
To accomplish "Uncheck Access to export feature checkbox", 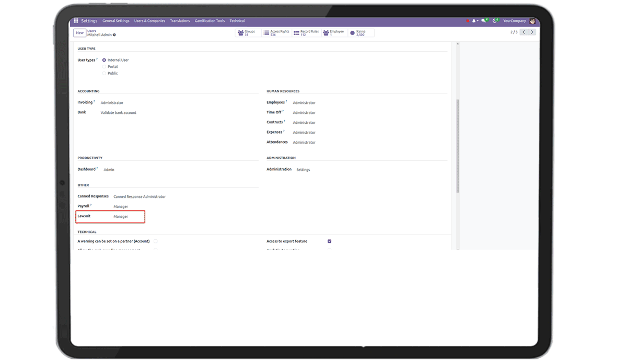I will click(x=329, y=241).
